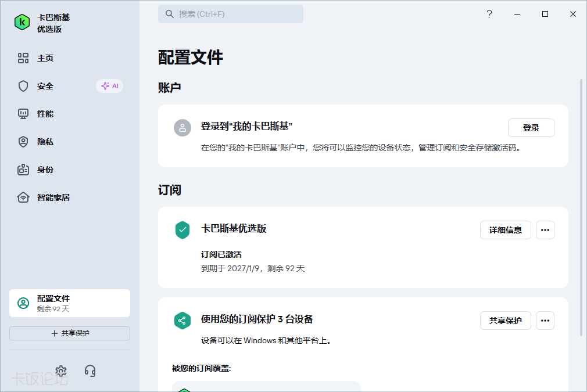The height and width of the screenshot is (392, 587).
Task: Click the 订阅已激活 status text
Action: tap(221, 254)
